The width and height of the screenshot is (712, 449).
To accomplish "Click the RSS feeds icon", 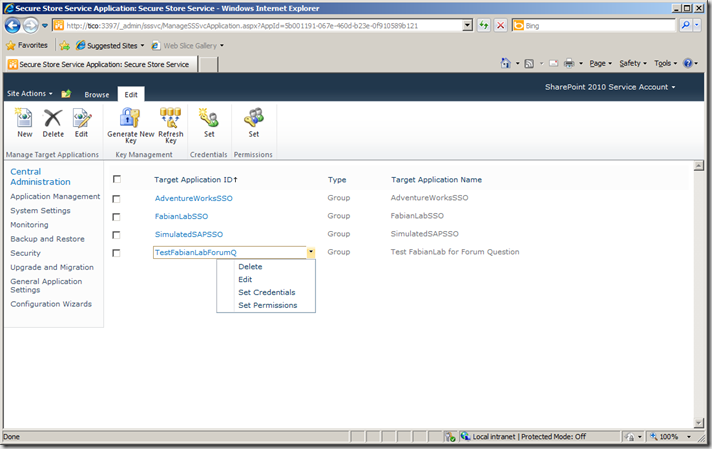I will click(x=529, y=64).
